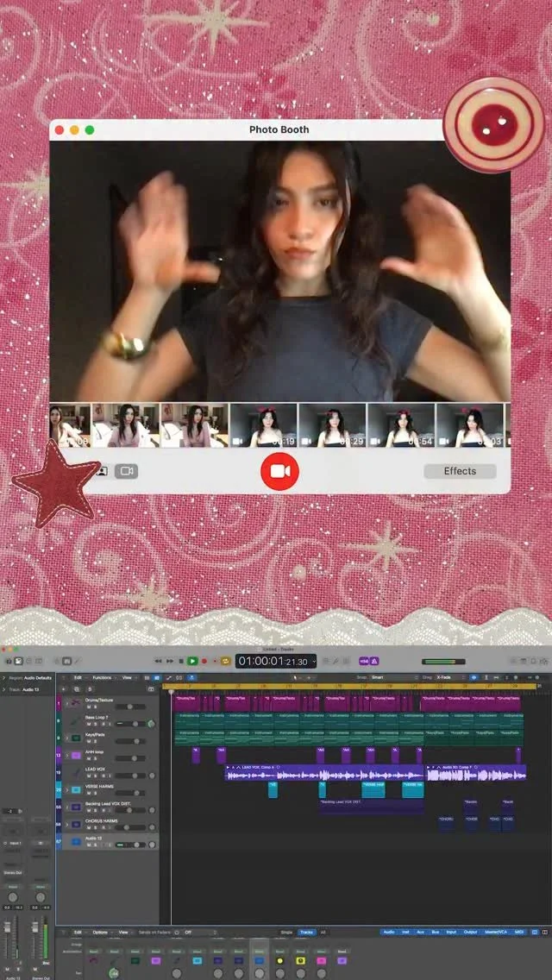Click the Audio 13 track volume slider
Screen dimensions: 552x980
tap(130, 845)
